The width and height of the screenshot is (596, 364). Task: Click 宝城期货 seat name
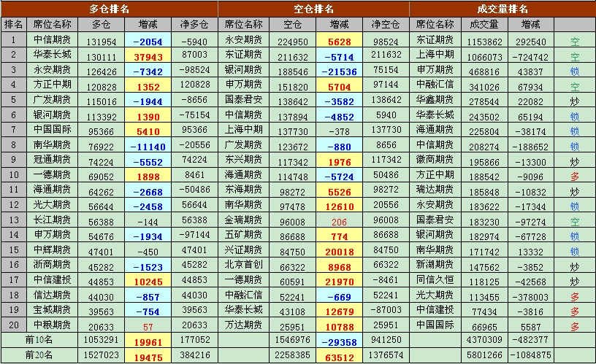point(52,310)
